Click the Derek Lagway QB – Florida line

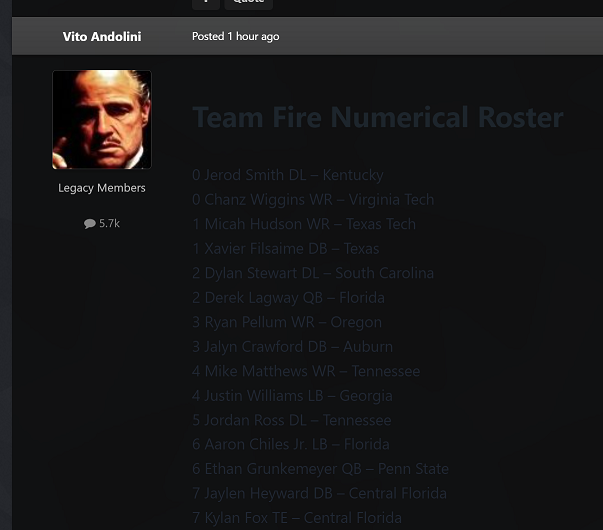click(288, 297)
